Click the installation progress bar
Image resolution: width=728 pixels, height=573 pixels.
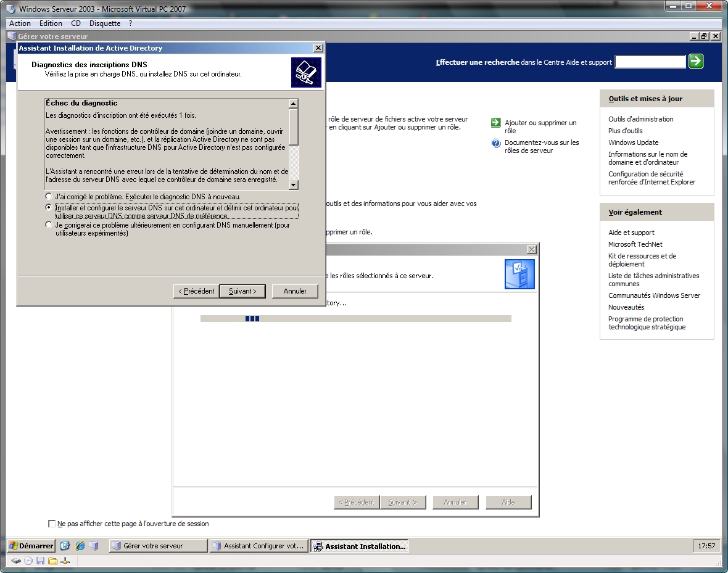pos(355,318)
